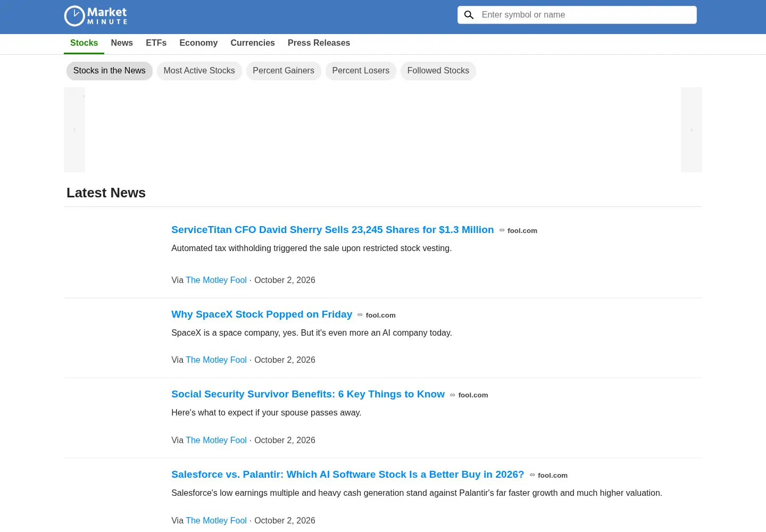The image size is (766, 532).
Task: Click the link icon beside Social Security headline
Action: coord(453,395)
